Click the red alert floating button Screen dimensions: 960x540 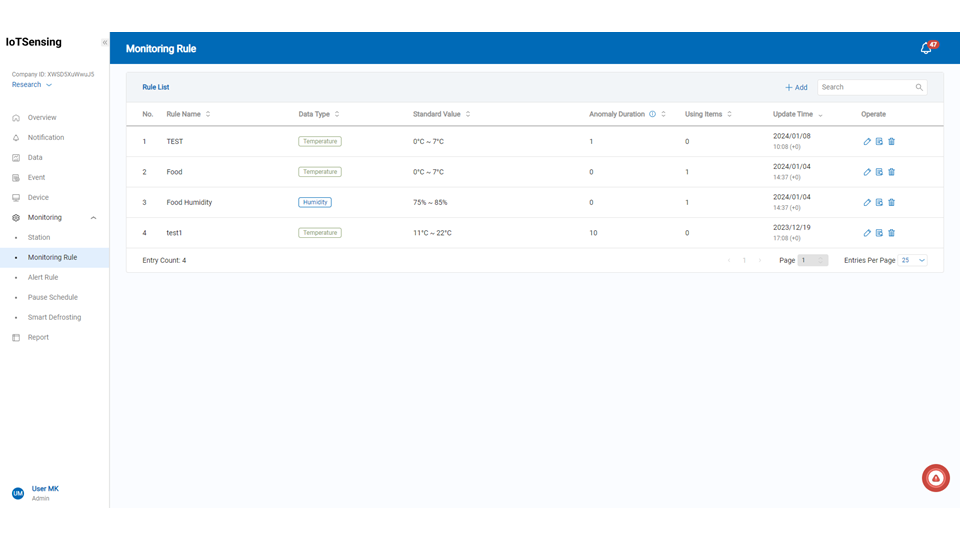pos(935,478)
